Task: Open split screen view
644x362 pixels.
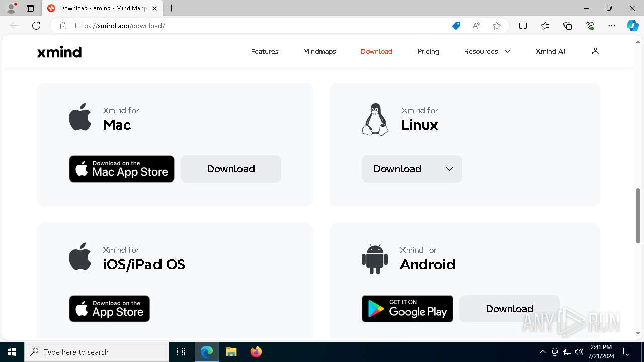Action: [x=523, y=26]
